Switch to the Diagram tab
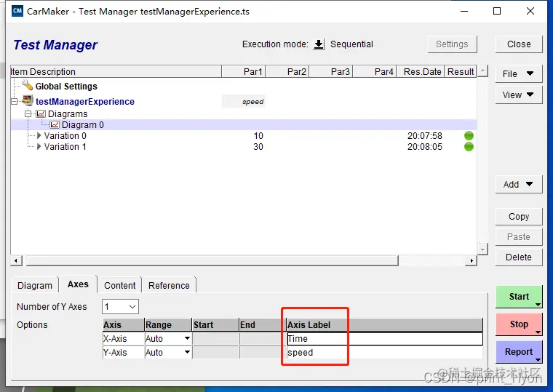This screenshot has width=553, height=392. point(35,285)
